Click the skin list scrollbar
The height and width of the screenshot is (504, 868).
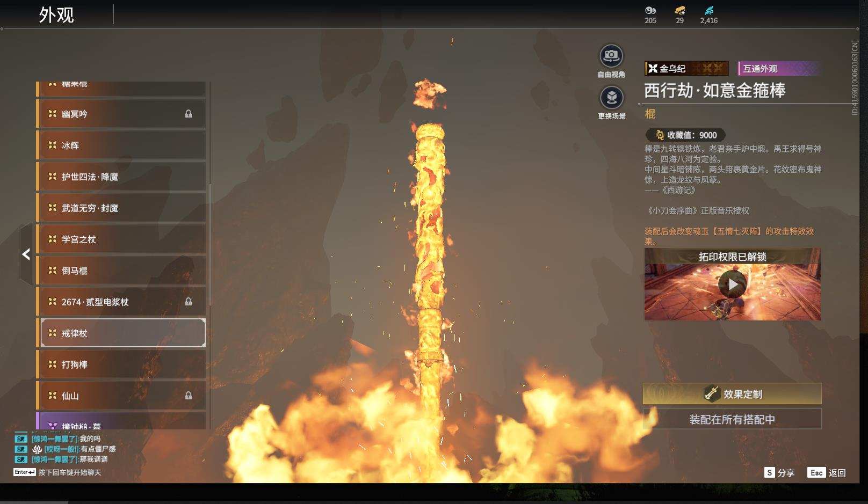click(210, 245)
